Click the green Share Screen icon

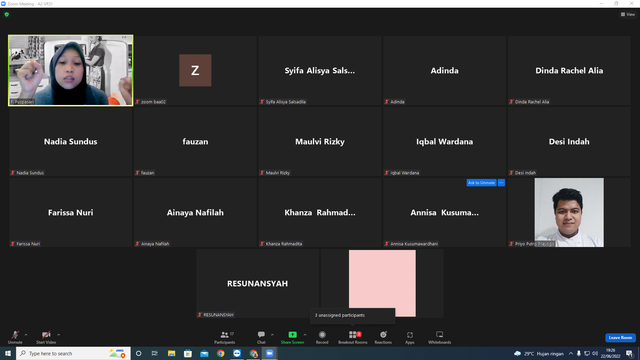(x=292, y=335)
